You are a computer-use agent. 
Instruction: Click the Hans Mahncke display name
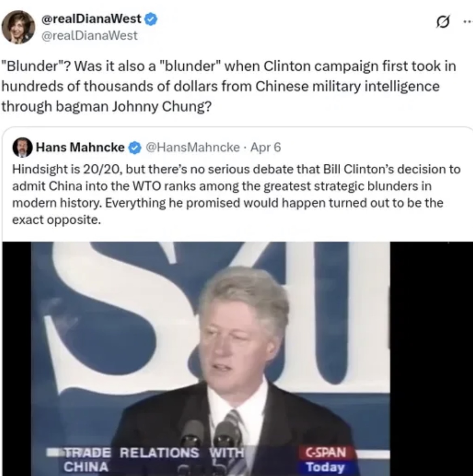81,147
